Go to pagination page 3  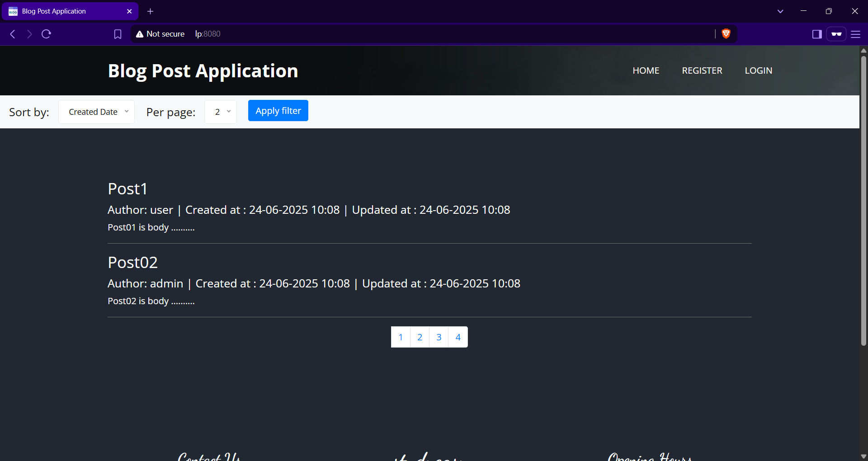(439, 337)
